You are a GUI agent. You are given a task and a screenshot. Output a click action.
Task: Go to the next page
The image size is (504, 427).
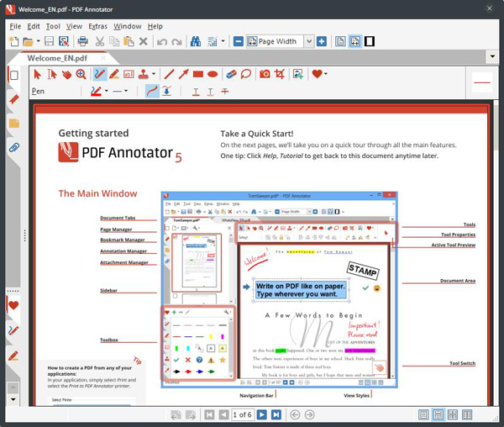(x=262, y=414)
